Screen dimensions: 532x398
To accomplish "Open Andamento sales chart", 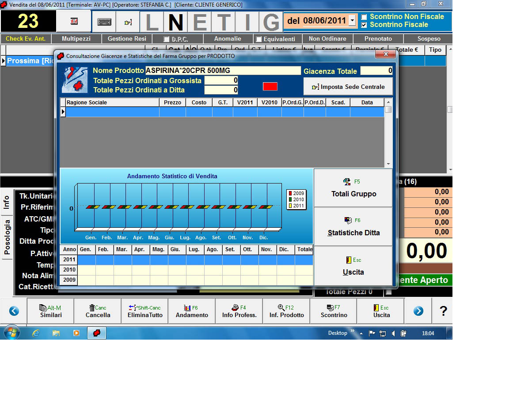I will pos(192,311).
